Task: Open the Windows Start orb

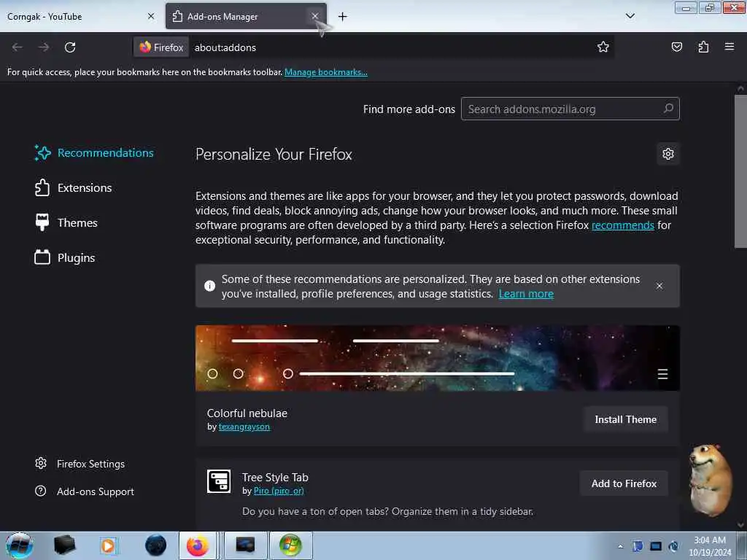Action: (x=20, y=545)
